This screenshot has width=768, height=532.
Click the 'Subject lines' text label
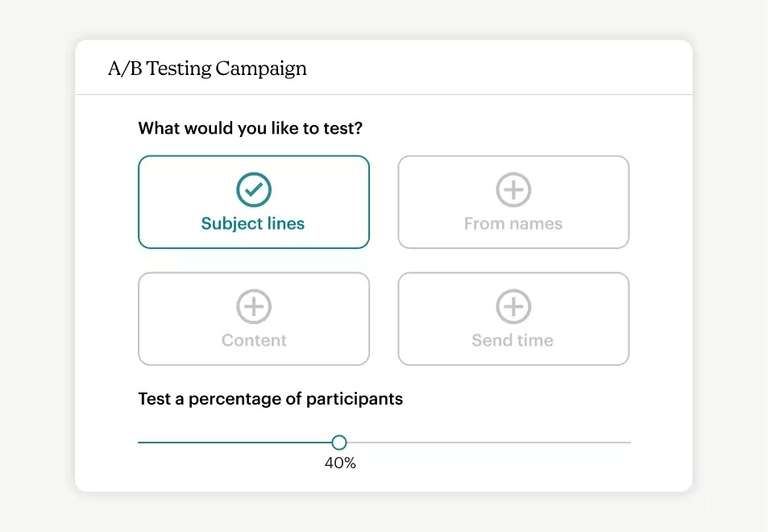253,224
